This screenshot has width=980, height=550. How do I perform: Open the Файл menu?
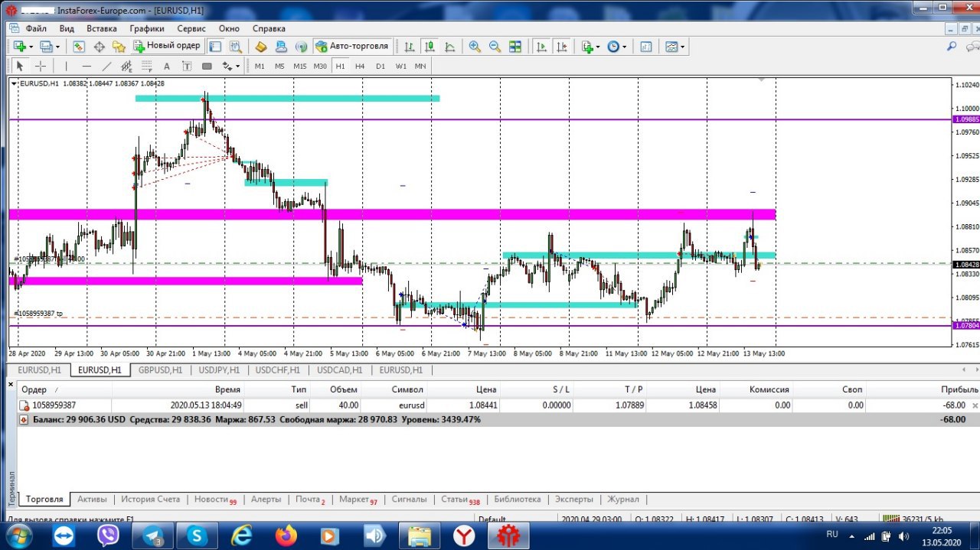(36, 28)
